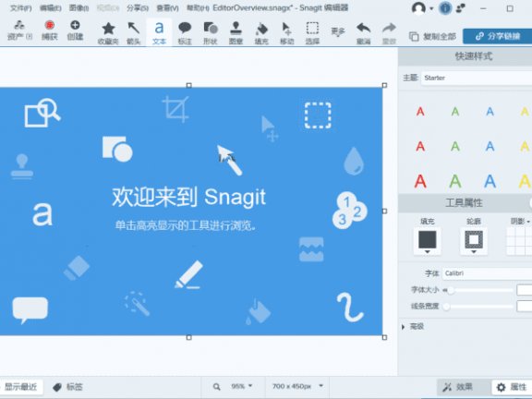Click the 线条宽度 line width slider handle
532x399 pixels.
tap(446, 307)
